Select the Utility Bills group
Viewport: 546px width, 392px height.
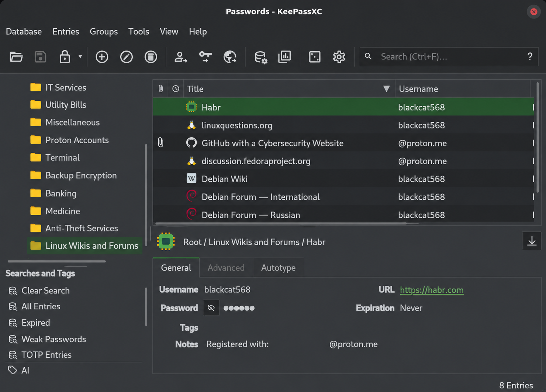(x=58, y=105)
